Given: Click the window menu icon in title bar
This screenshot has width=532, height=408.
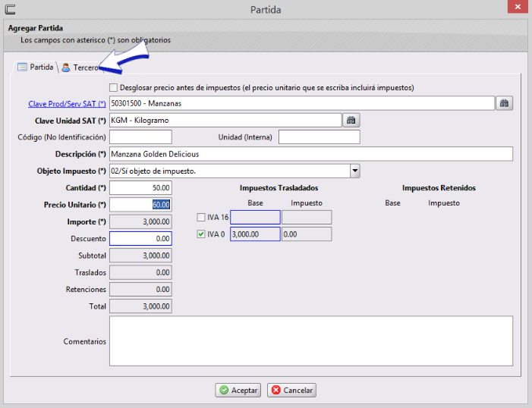Looking at the screenshot, I should point(10,9).
